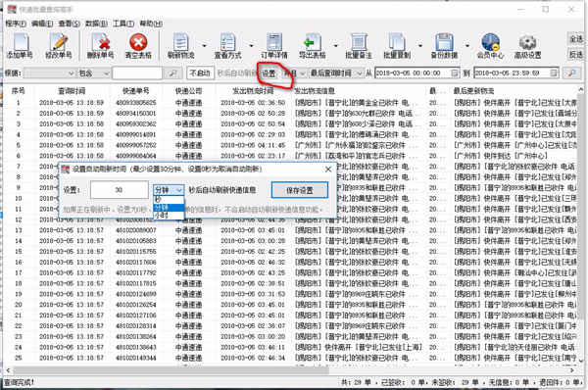Click the horizontal scrollbar left arrow
This screenshot has height=390, width=588.
coord(8,370)
